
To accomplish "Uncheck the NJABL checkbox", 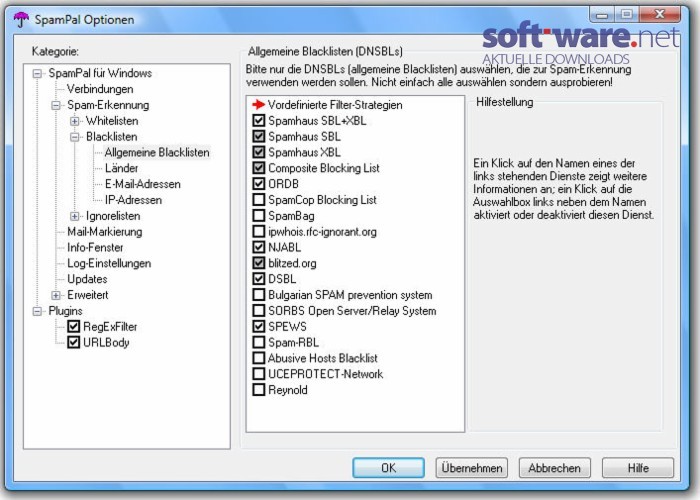I will [x=258, y=247].
